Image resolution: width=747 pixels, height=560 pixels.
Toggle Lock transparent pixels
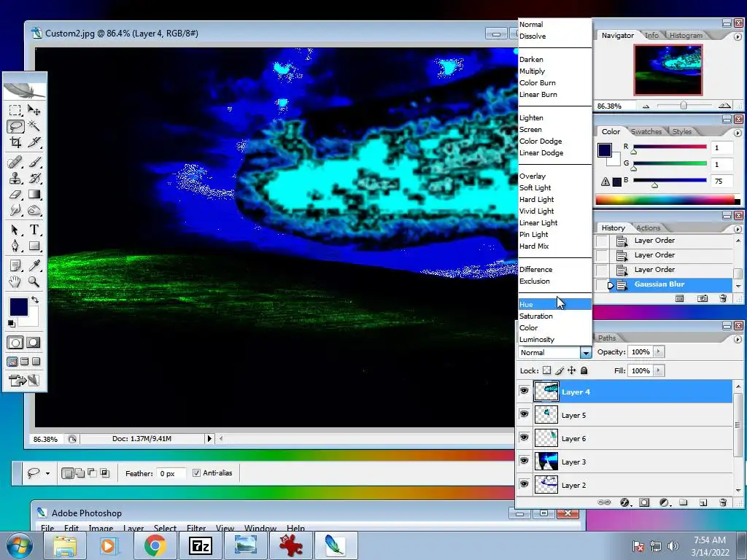[547, 370]
